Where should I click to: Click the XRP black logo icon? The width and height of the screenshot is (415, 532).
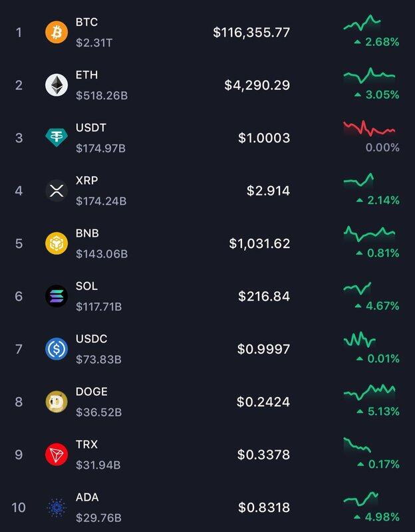(57, 191)
